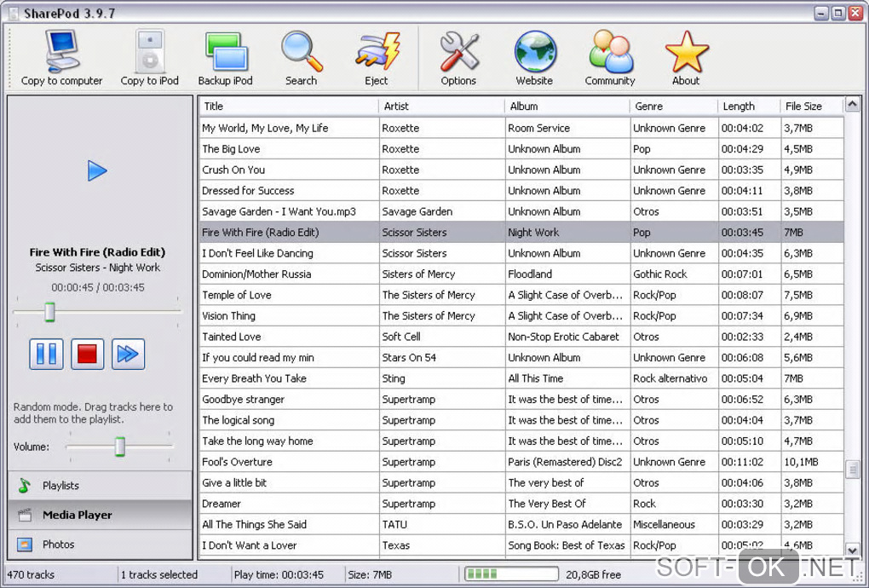Select the track 'Dressed for Success'
The height and width of the screenshot is (588, 869).
521,191
